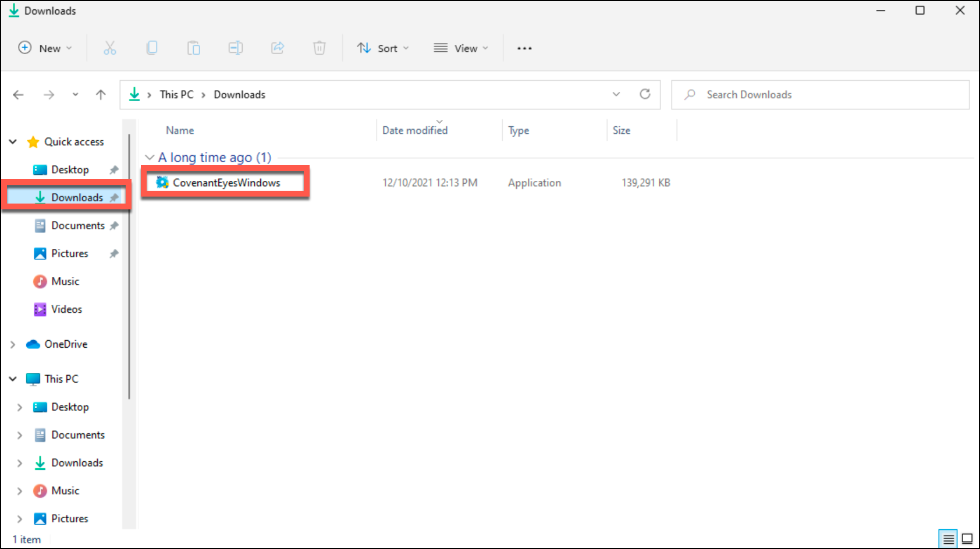Click the Paste clipboard icon
Image resolution: width=980 pixels, height=549 pixels.
click(x=194, y=48)
